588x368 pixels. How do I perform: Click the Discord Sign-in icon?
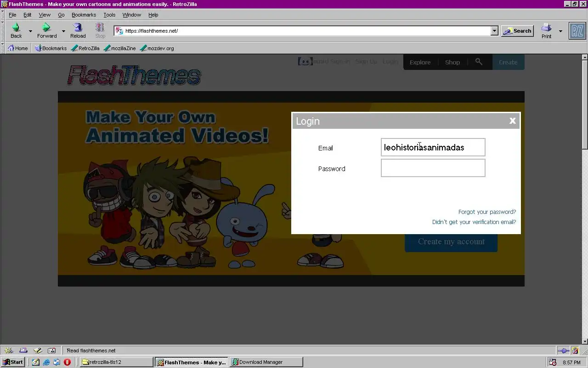click(305, 61)
